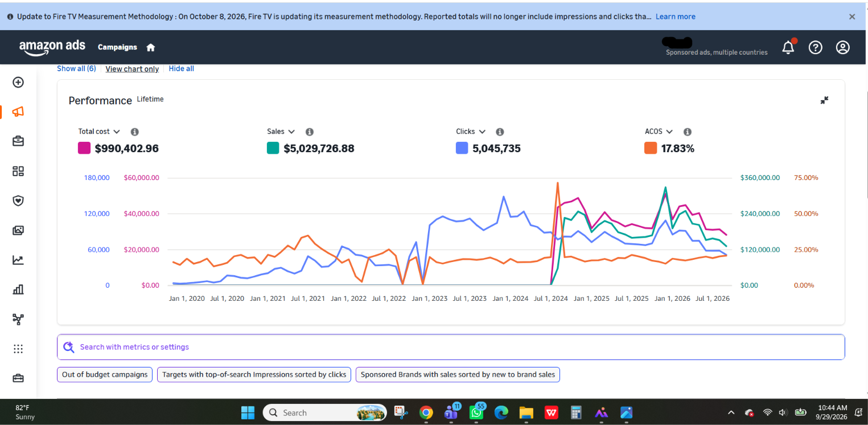Image resolution: width=868 pixels, height=425 pixels.
Task: Click the amazon ads logo
Action: [x=52, y=48]
